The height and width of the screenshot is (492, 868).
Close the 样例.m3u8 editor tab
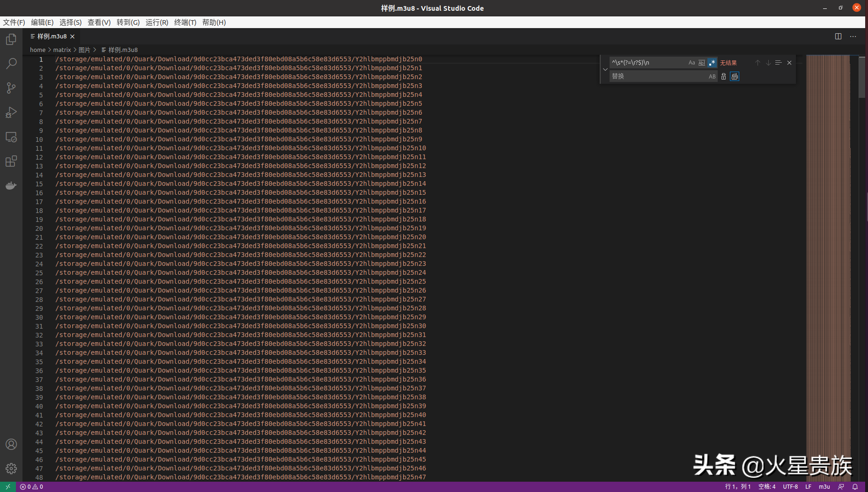coord(73,37)
